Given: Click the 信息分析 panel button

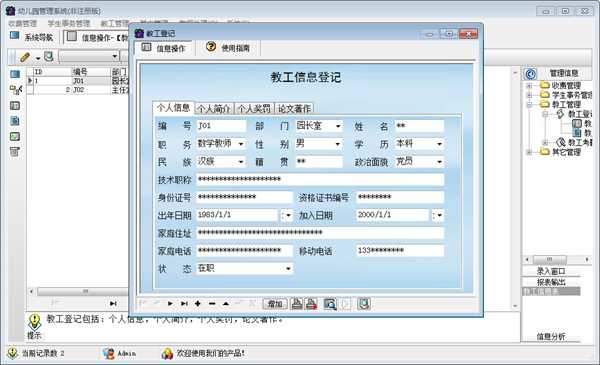Looking at the screenshot, I should click(551, 336).
